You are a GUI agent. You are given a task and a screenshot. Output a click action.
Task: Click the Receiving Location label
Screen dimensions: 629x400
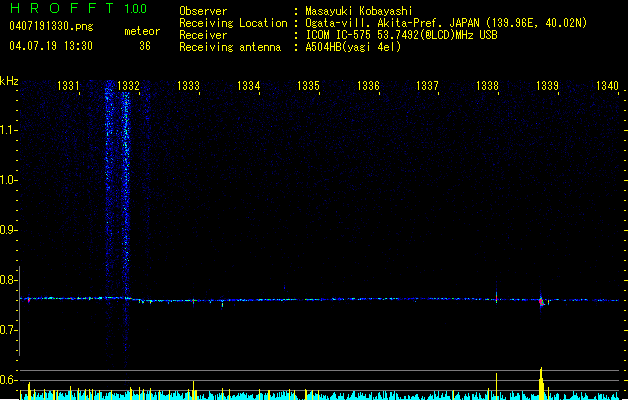click(x=233, y=23)
